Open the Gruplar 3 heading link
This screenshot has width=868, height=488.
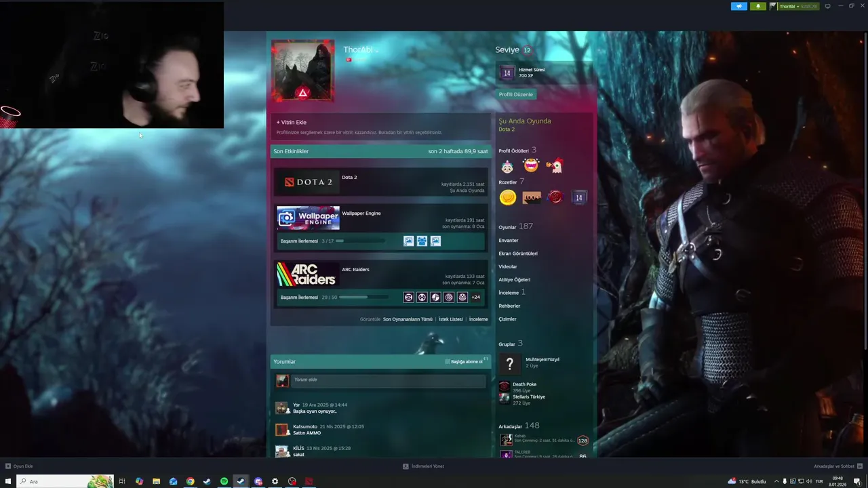coord(511,344)
